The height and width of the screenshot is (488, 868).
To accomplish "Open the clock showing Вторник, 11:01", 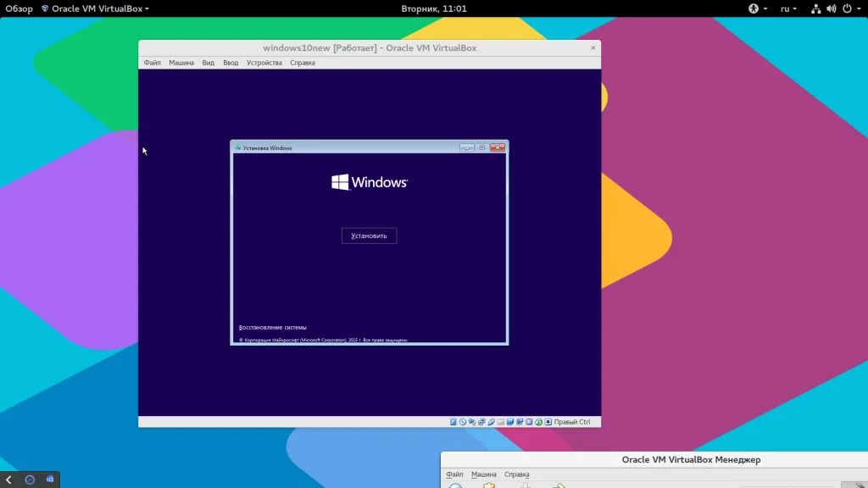I will tap(433, 8).
